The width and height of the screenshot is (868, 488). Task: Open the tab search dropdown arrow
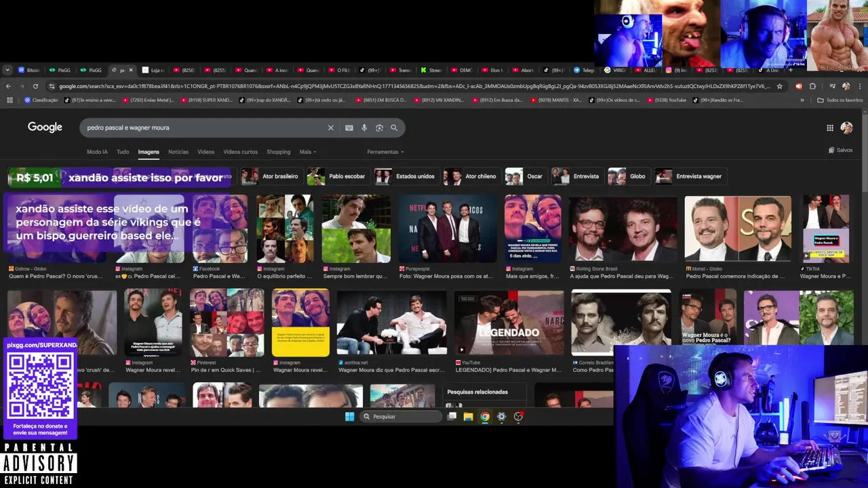[x=7, y=70]
